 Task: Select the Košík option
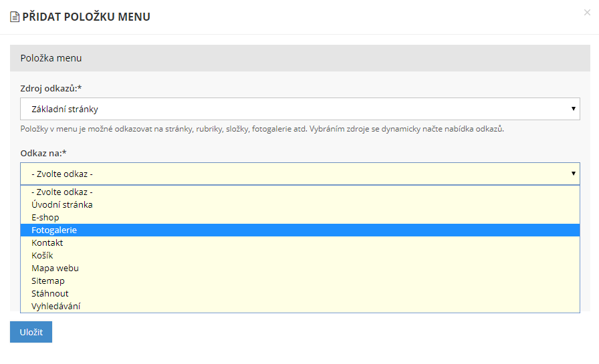(42, 255)
